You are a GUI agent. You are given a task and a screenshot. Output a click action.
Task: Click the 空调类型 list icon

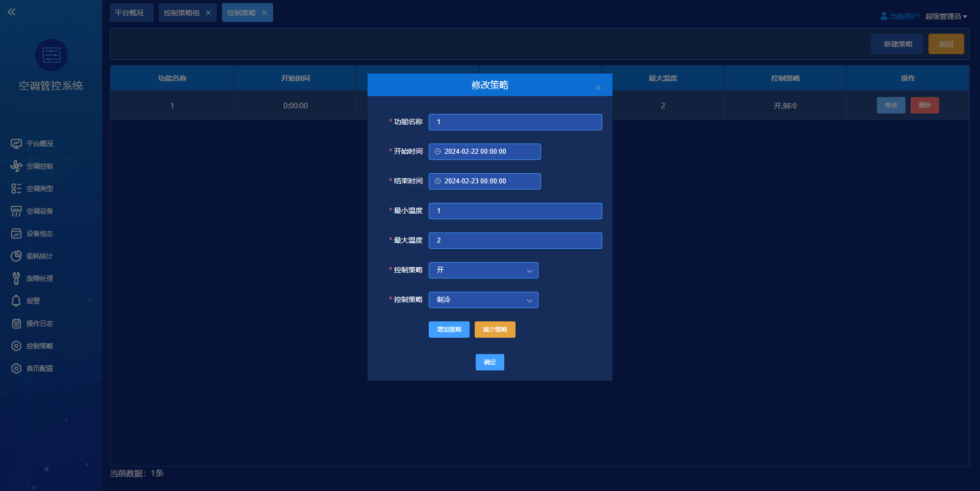(x=16, y=189)
